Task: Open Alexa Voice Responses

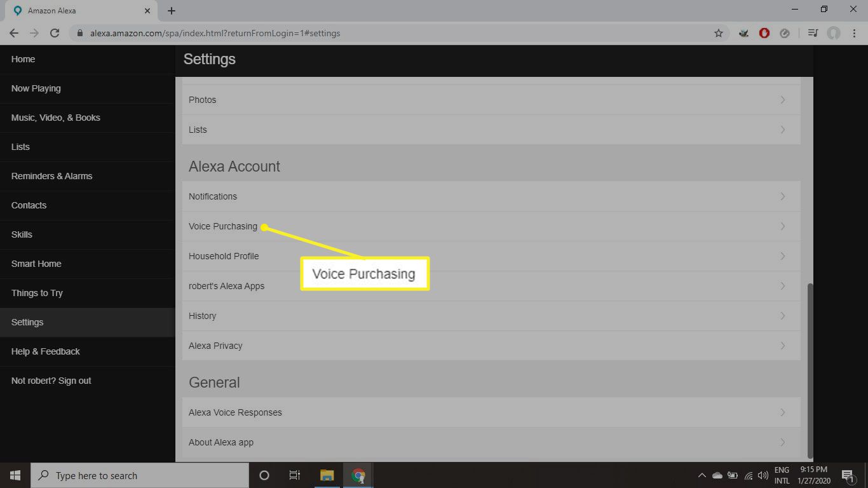Action: [491, 412]
